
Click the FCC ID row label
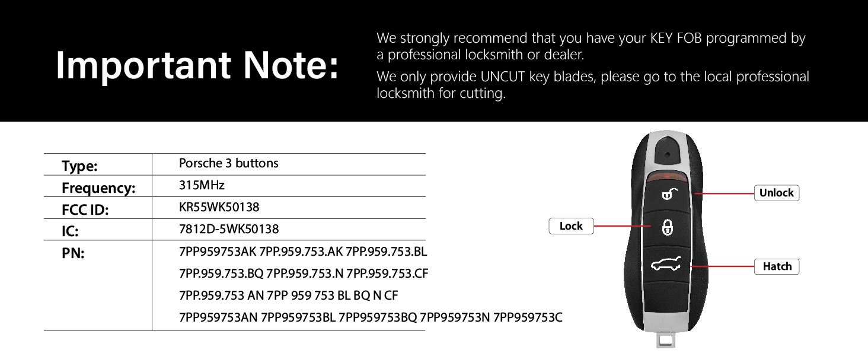coord(85,210)
